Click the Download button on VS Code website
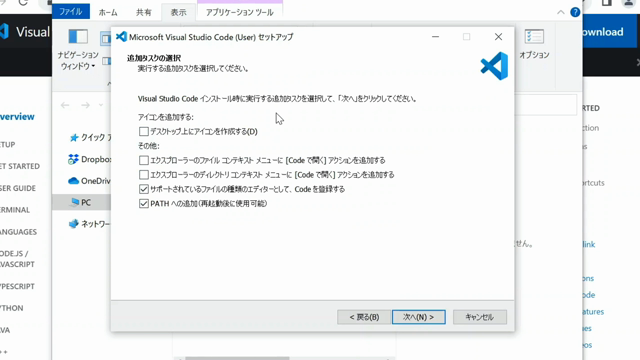Screen dimensions: 640x360 point(610,32)
